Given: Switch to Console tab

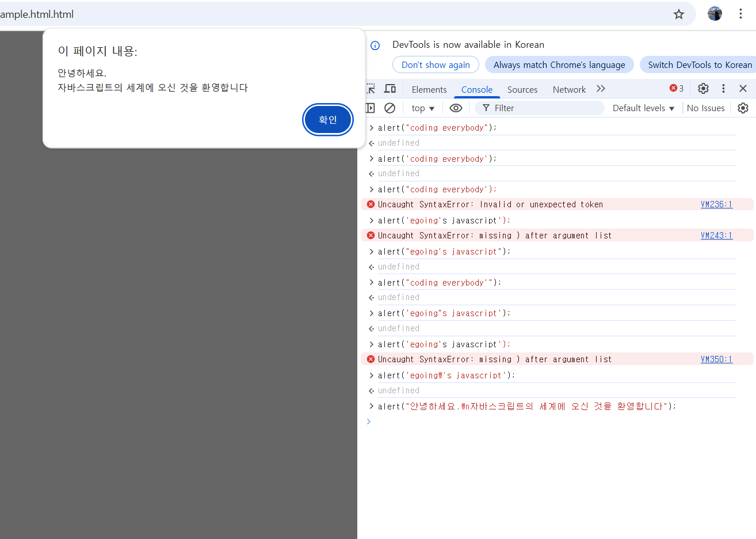Looking at the screenshot, I should (477, 90).
